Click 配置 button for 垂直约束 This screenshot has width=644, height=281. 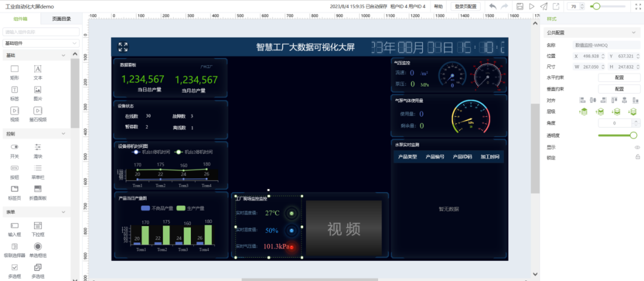click(619, 89)
